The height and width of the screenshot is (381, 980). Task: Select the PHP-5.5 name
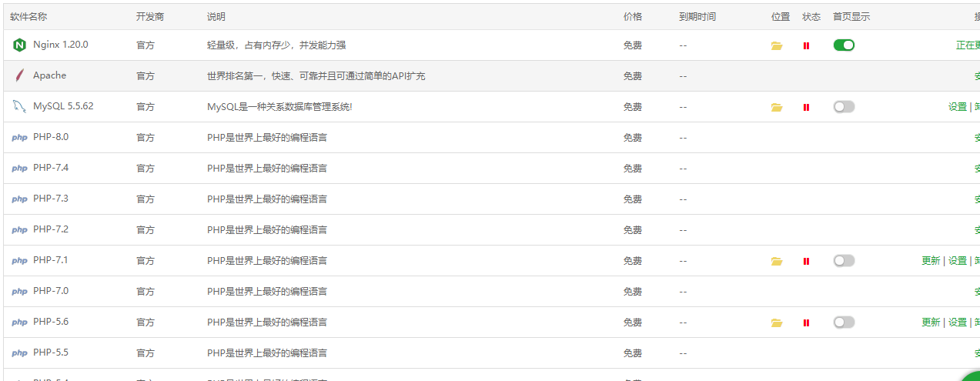pos(51,353)
